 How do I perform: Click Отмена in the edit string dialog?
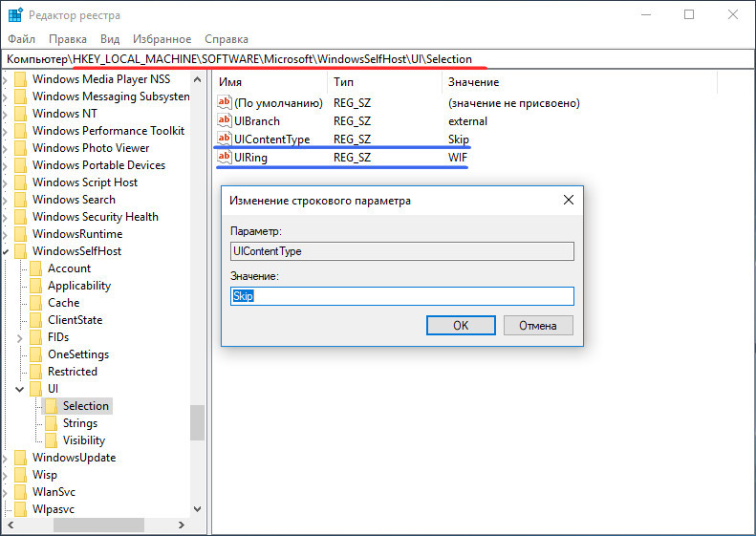point(538,326)
